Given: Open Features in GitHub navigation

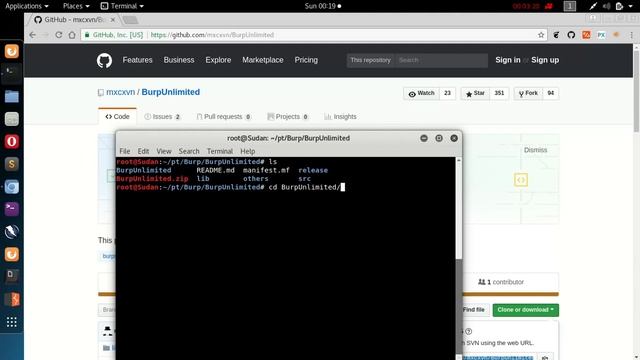Looking at the screenshot, I should point(137,60).
